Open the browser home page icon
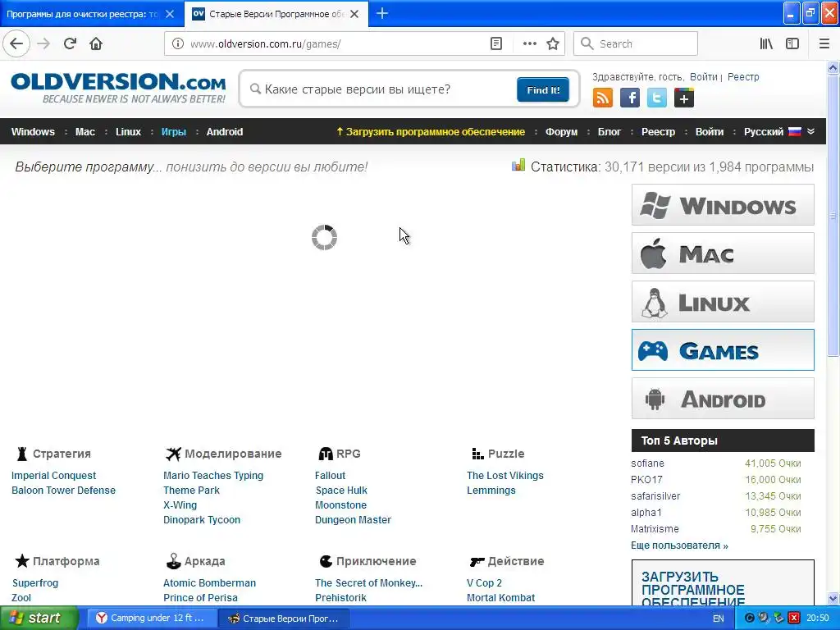This screenshot has height=630, width=840. pos(96,43)
